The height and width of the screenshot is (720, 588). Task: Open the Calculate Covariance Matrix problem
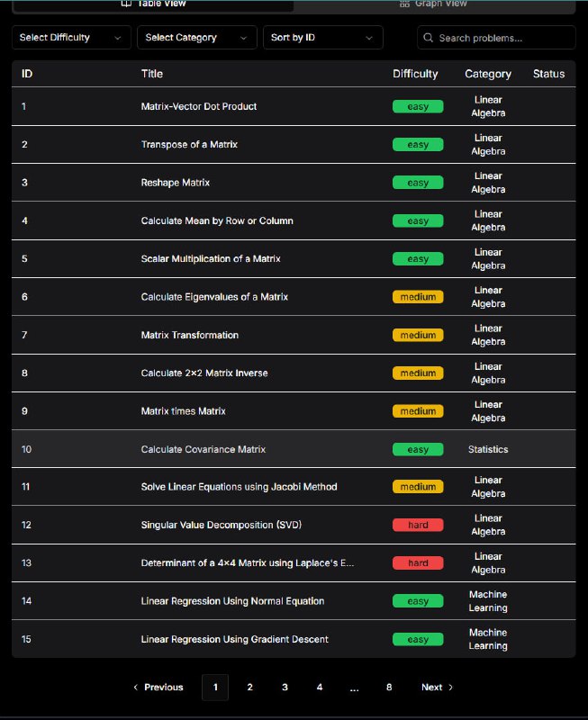click(x=204, y=449)
